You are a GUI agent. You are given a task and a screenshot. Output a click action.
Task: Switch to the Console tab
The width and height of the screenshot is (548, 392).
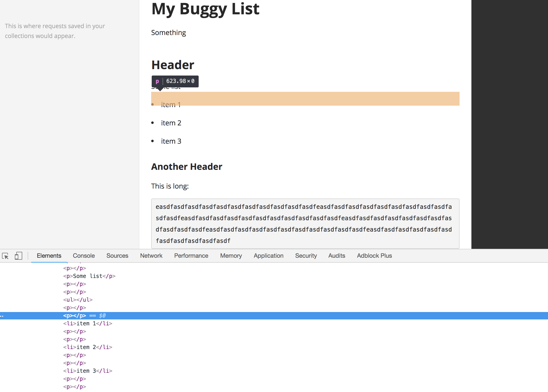(84, 256)
